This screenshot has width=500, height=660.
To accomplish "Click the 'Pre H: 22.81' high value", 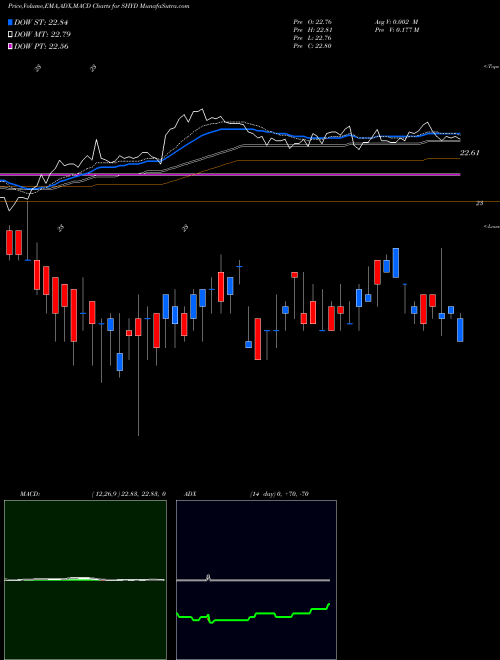I will 313,29.
